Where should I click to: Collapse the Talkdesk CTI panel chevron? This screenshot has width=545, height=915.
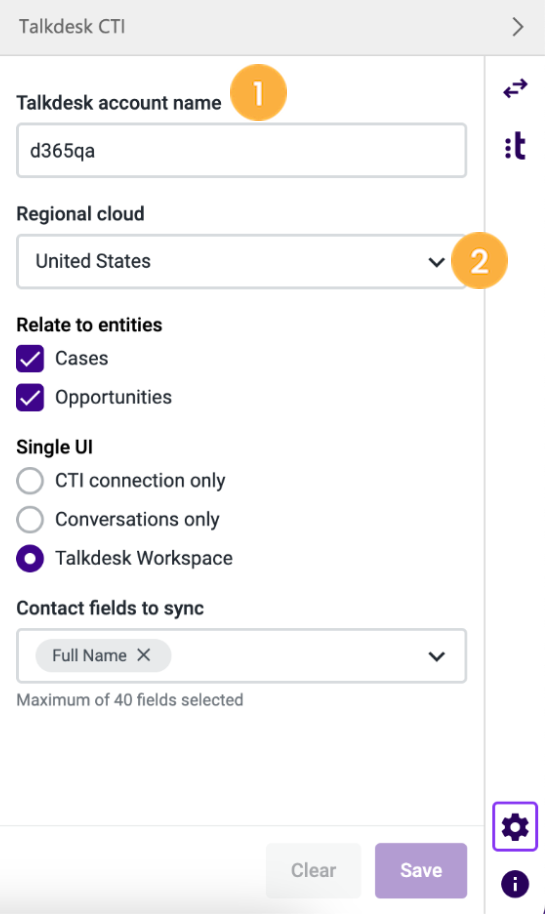tap(518, 27)
